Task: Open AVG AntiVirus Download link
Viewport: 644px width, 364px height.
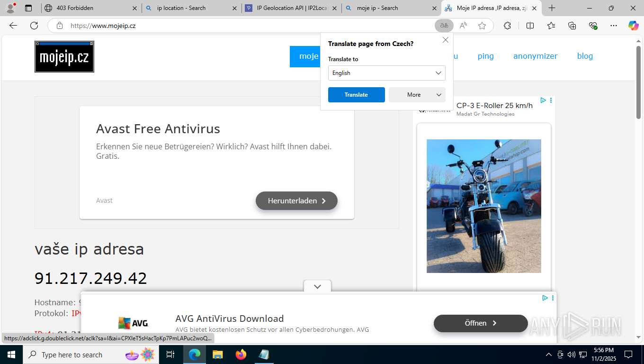Action: (230, 318)
